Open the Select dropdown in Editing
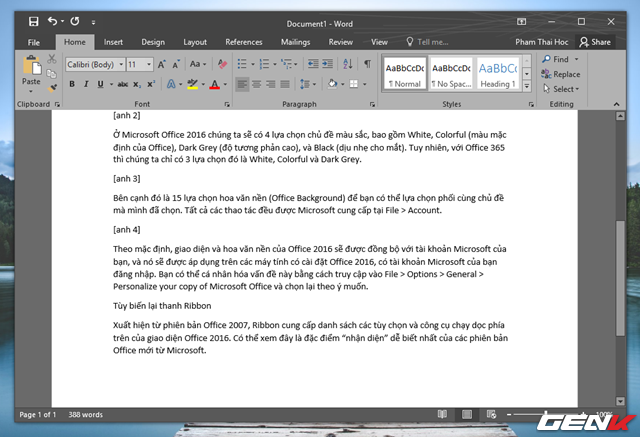Image resolution: width=640 pixels, height=437 pixels. pos(561,89)
